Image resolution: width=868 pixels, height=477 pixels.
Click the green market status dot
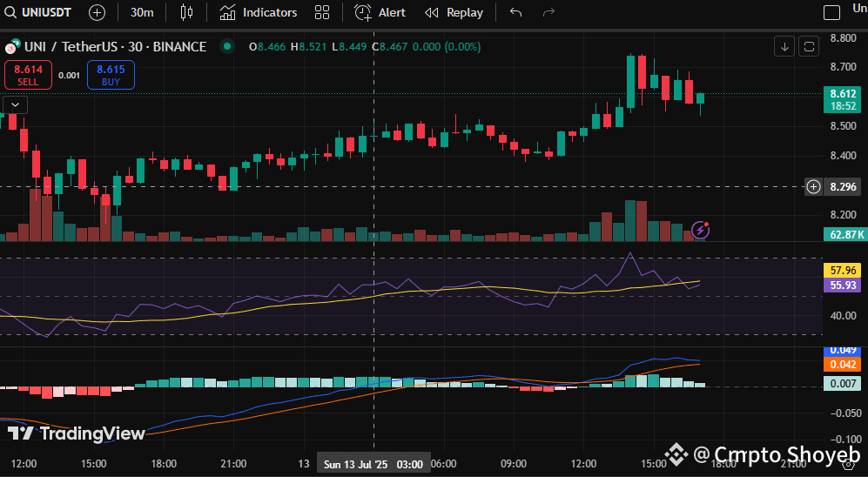click(227, 46)
